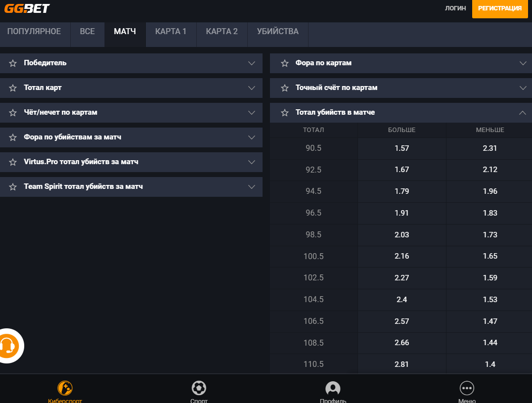Star the Тотал карт market
The width and height of the screenshot is (532, 403).
13,88
